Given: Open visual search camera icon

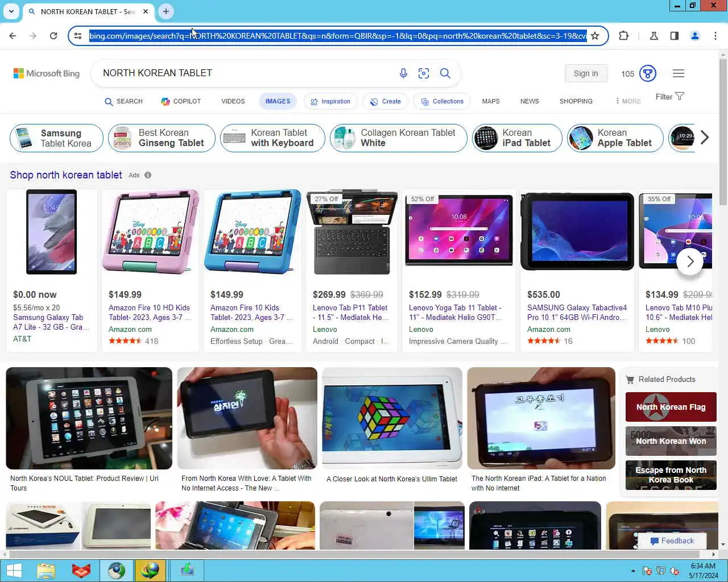Looking at the screenshot, I should (424, 73).
